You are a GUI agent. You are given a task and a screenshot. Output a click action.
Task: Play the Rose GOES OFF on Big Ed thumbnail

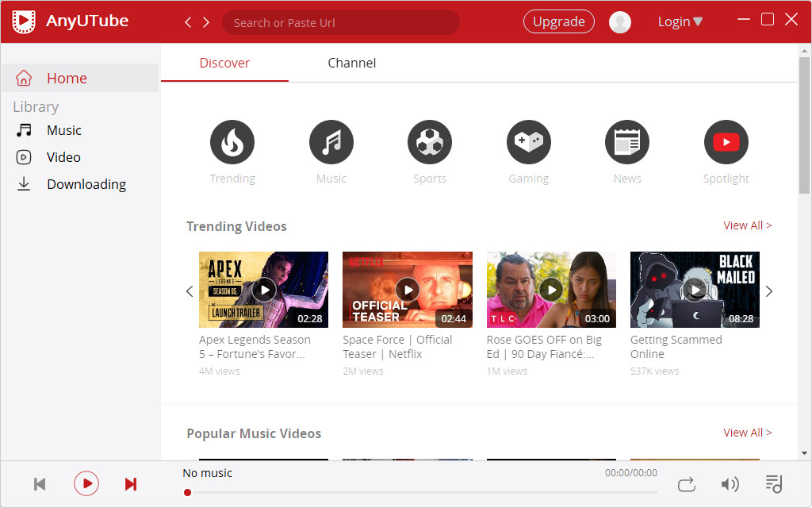coord(552,290)
